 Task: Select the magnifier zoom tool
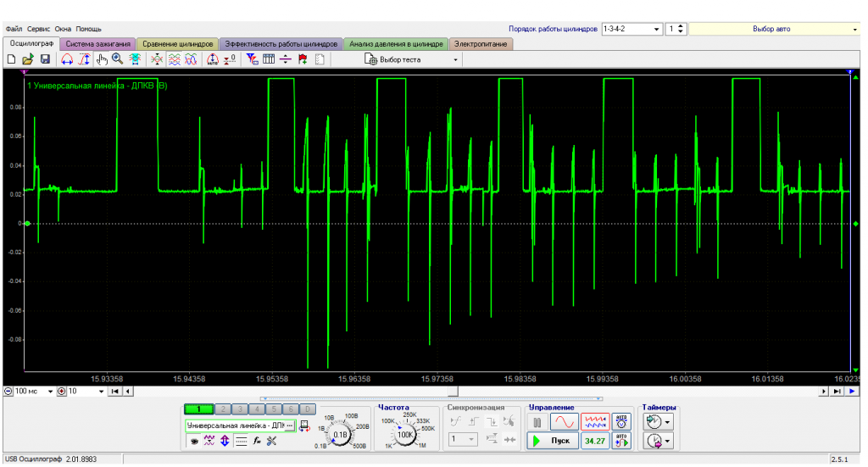click(x=117, y=59)
